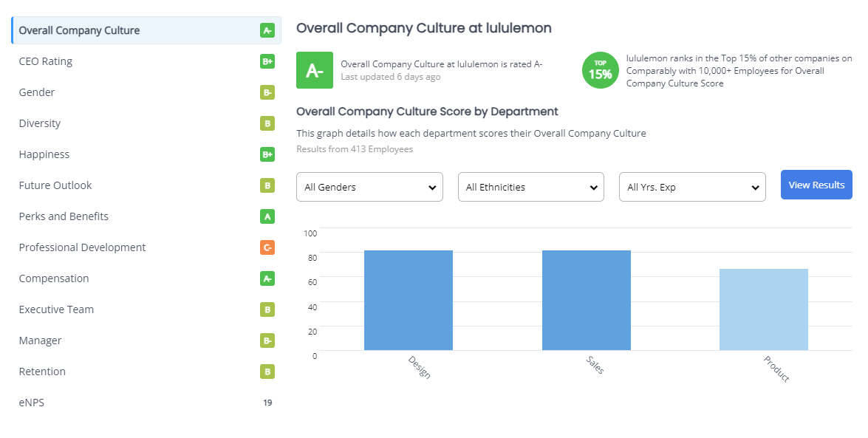Open the All Ethnicities dropdown
This screenshot has width=868, height=438.
coord(531,187)
